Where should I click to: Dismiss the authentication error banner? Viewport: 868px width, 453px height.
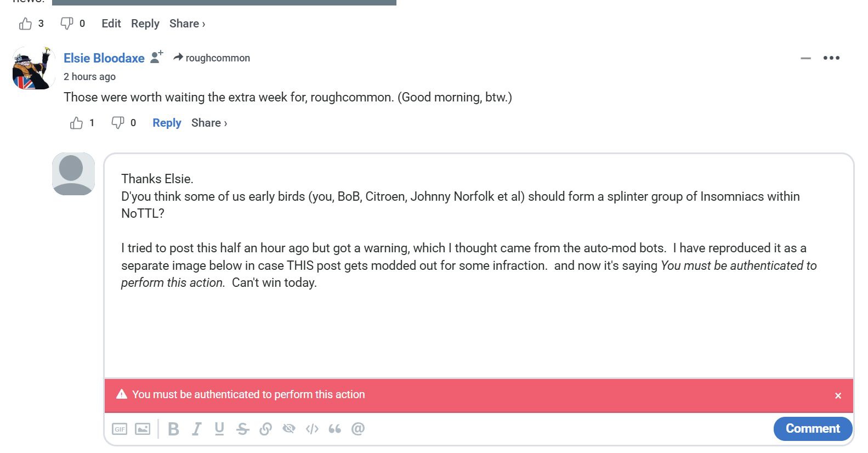pos(838,395)
